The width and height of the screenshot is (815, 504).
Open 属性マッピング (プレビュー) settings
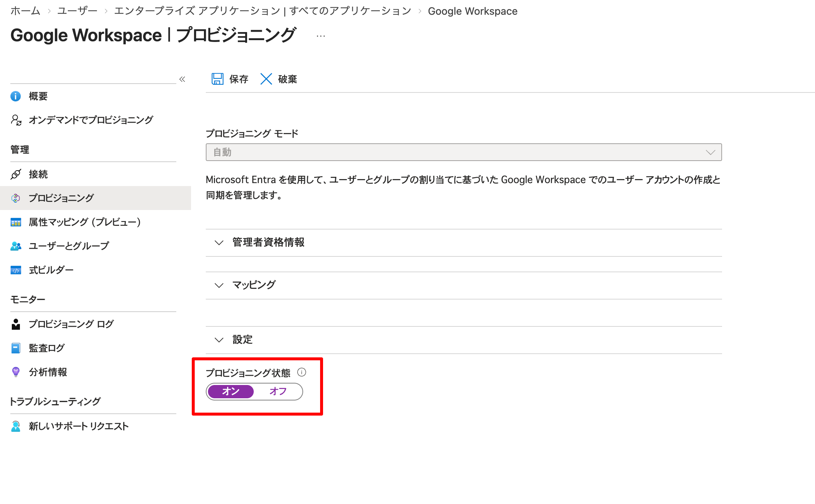pos(84,222)
